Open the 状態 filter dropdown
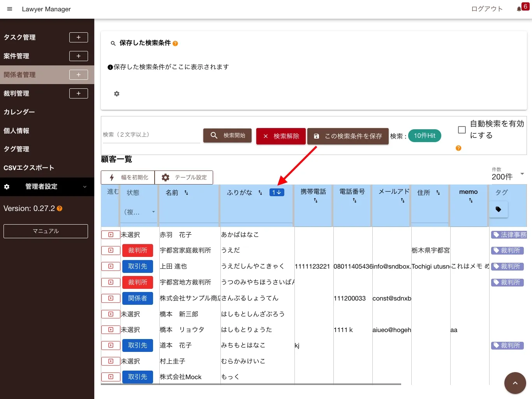532x399 pixels. [x=139, y=212]
